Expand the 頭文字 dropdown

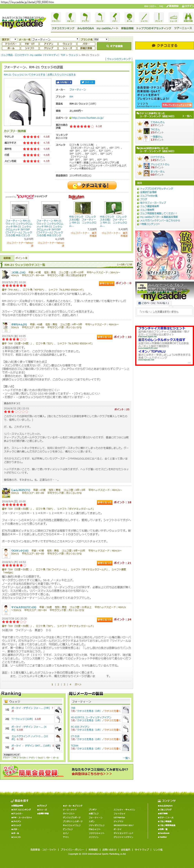[x=13, y=39]
